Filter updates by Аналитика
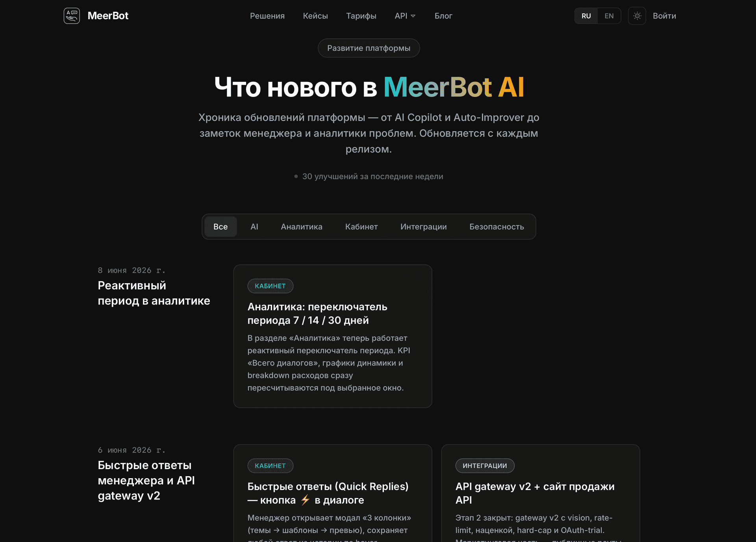 [301, 226]
